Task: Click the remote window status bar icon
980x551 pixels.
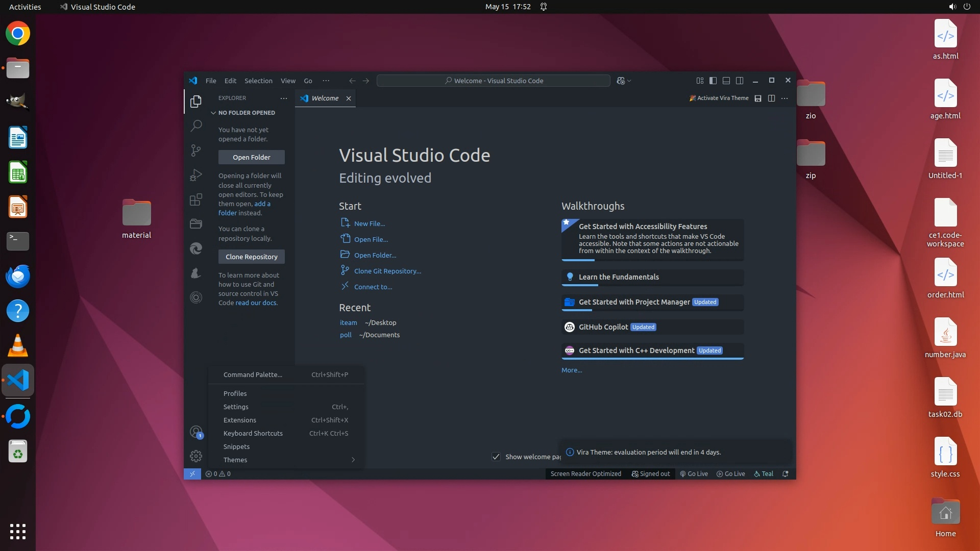Action: tap(192, 474)
